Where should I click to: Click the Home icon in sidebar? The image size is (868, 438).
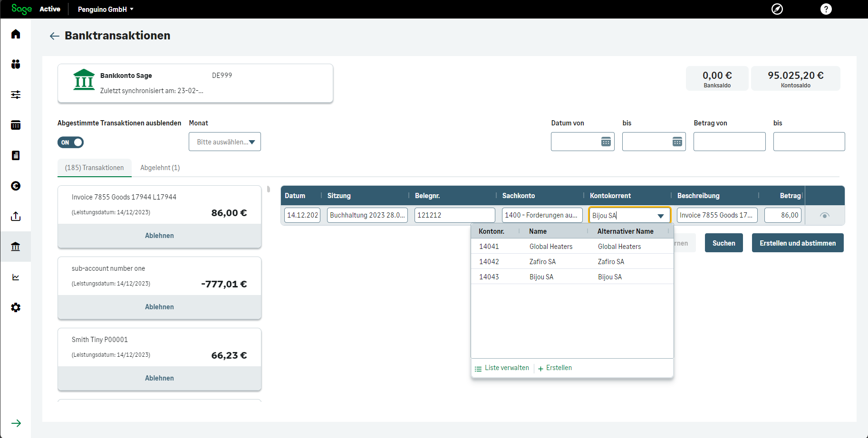pyautogui.click(x=16, y=34)
